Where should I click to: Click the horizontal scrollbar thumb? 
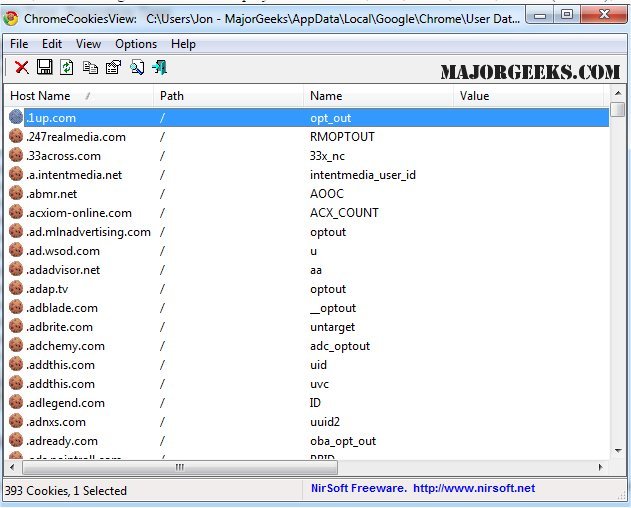point(180,467)
